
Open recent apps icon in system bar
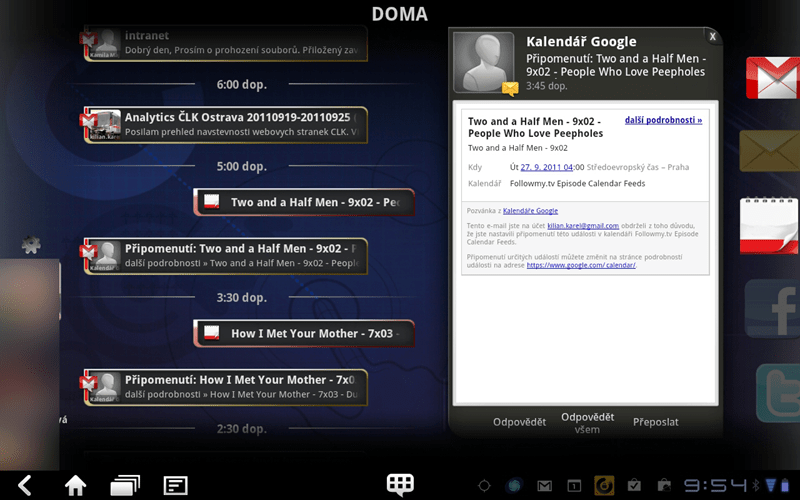125,485
